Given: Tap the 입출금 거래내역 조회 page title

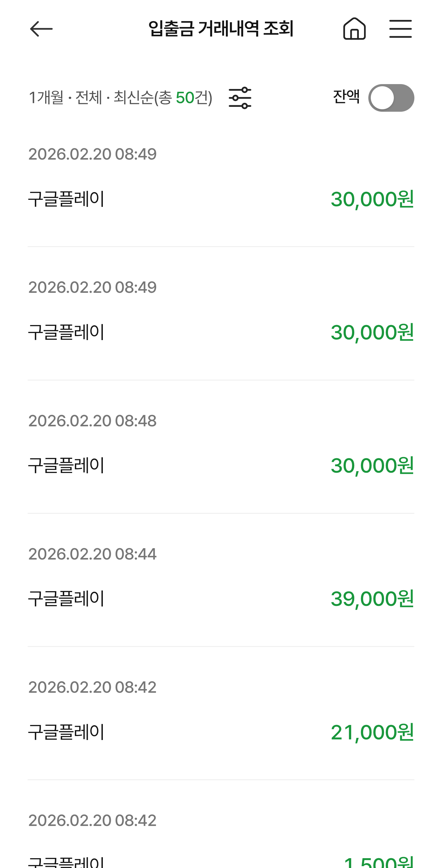Looking at the screenshot, I should tap(221, 29).
